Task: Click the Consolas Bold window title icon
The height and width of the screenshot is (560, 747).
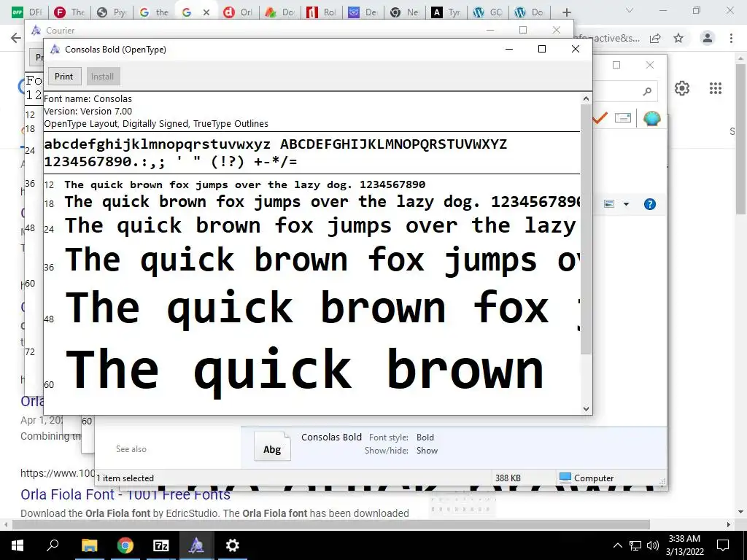Action: pos(55,49)
